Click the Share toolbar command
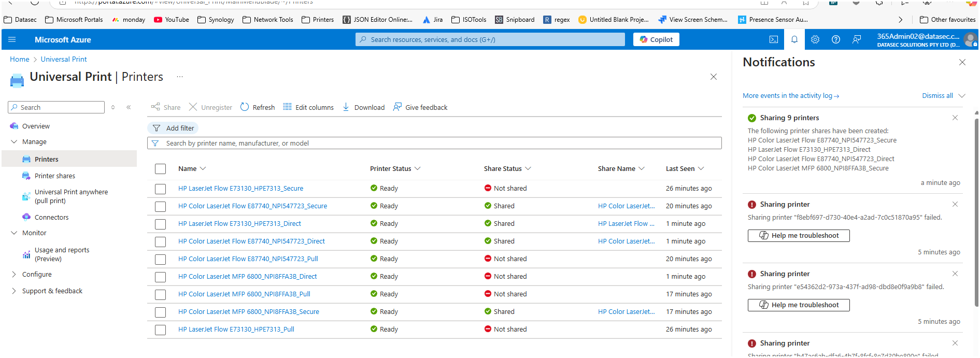The height and width of the screenshot is (358, 980). tap(166, 107)
